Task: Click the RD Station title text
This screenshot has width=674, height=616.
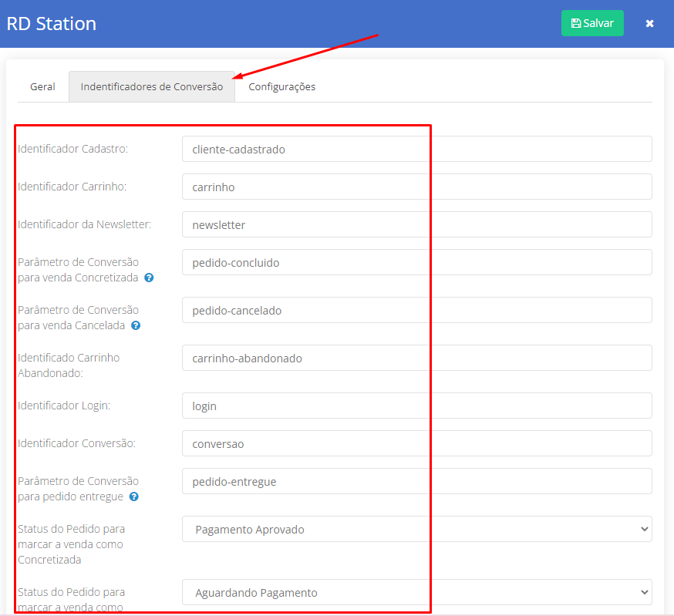Action: click(x=51, y=24)
